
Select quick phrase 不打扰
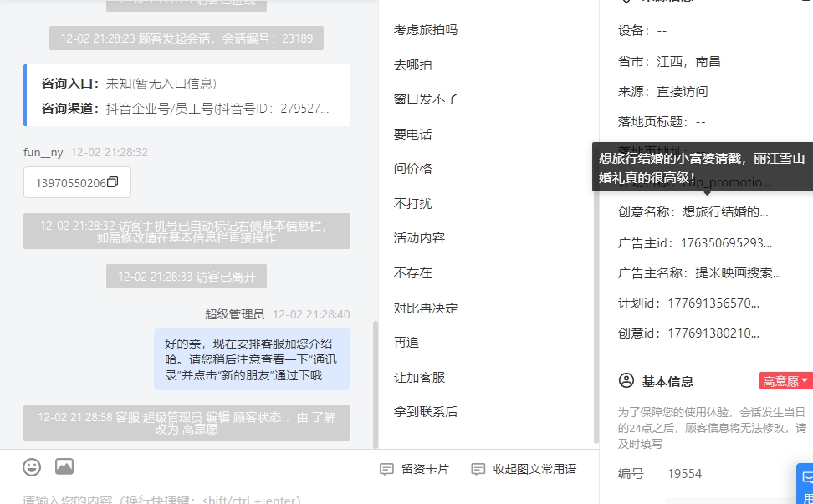pos(412,204)
